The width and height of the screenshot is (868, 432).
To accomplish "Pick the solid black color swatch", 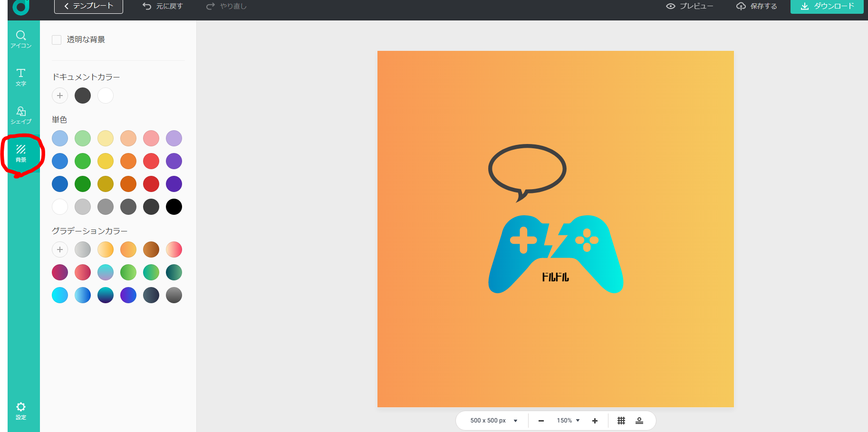I will (174, 207).
